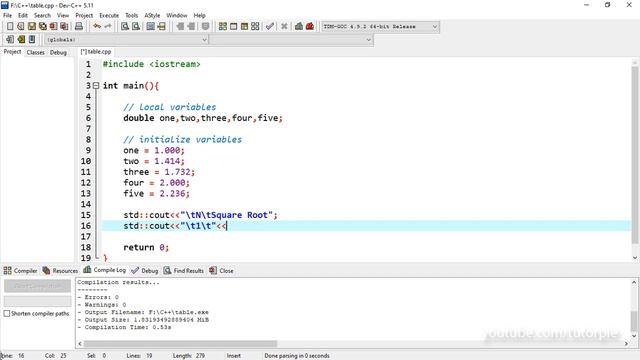The width and height of the screenshot is (640, 360).
Task: Click the Goto bookmark icon
Action: coord(32,40)
